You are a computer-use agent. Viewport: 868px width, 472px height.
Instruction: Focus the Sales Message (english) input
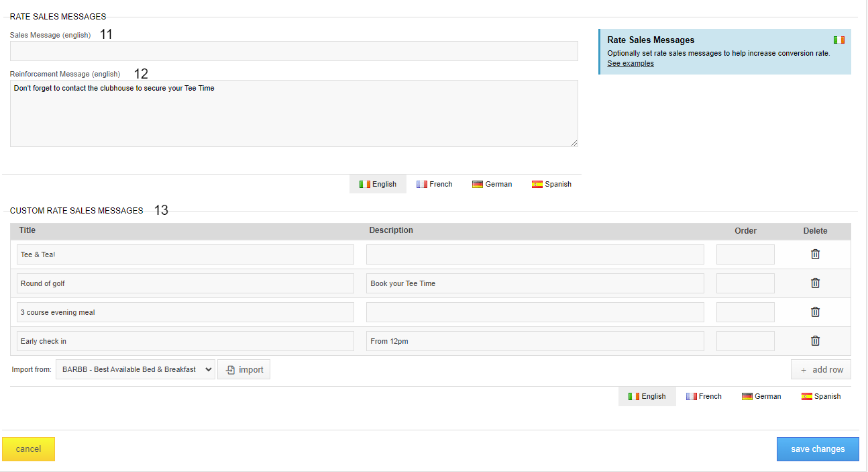pos(294,51)
